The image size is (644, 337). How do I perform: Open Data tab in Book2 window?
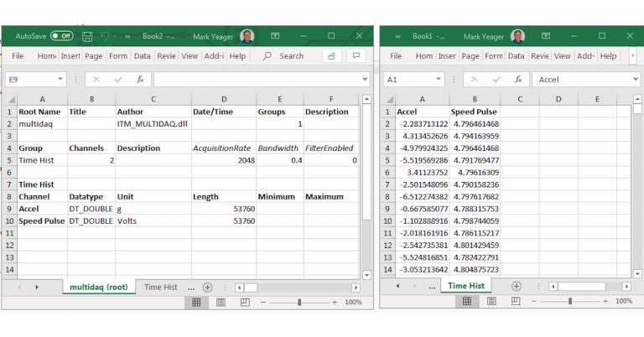142,56
